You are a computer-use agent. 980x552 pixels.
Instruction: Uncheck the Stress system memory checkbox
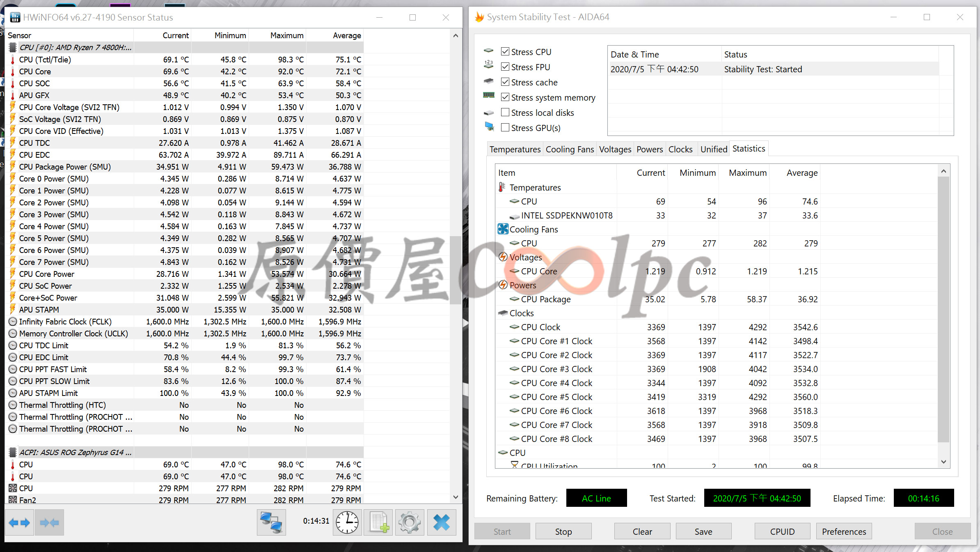(x=505, y=97)
